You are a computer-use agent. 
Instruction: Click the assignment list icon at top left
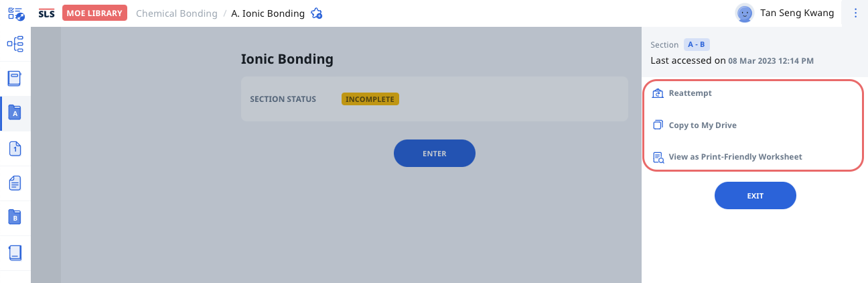point(15,13)
